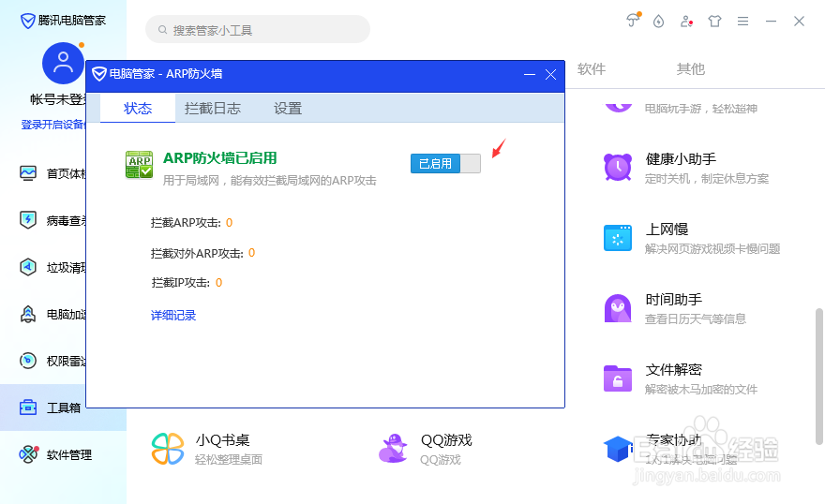Click the 小Q书桌 title text
Viewport: 825px width, 504px height.
coord(222,440)
